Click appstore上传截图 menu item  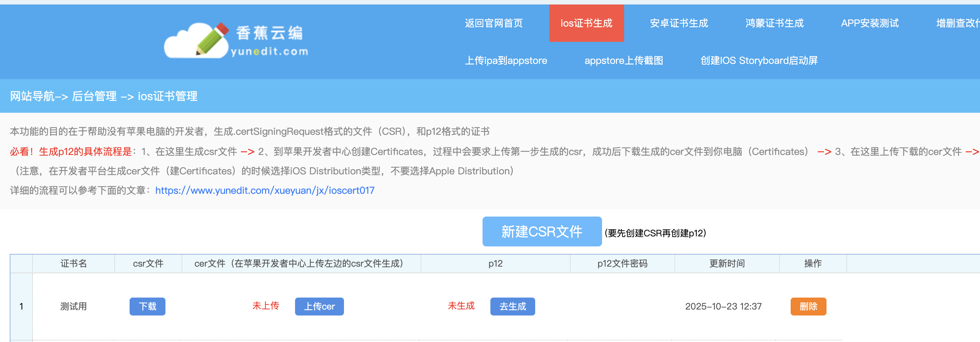point(623,60)
